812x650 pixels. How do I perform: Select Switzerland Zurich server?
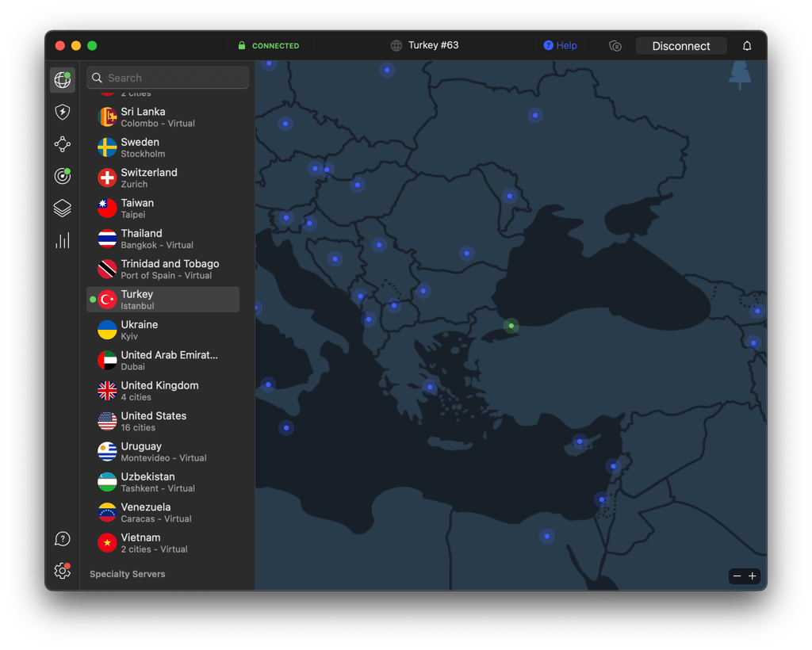pyautogui.click(x=163, y=178)
